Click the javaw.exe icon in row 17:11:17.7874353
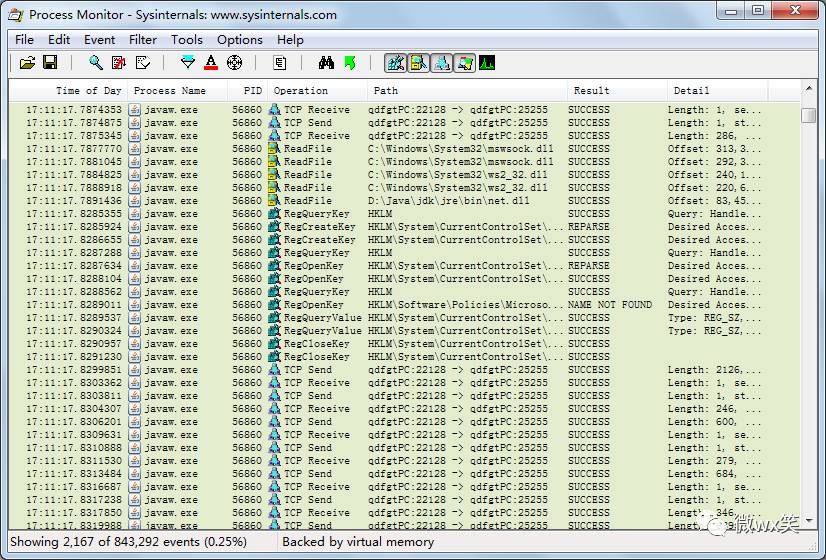The width and height of the screenshot is (826, 560). [135, 110]
